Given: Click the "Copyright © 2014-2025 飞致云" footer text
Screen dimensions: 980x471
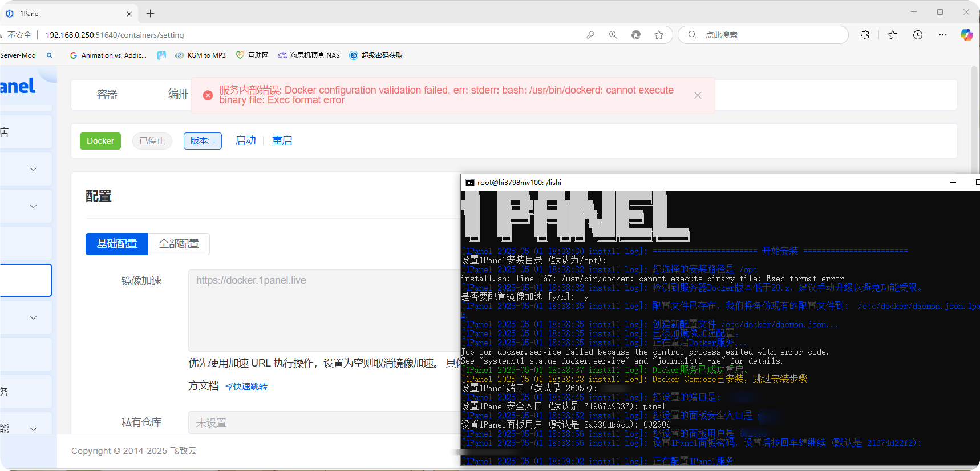Looking at the screenshot, I should (134, 451).
